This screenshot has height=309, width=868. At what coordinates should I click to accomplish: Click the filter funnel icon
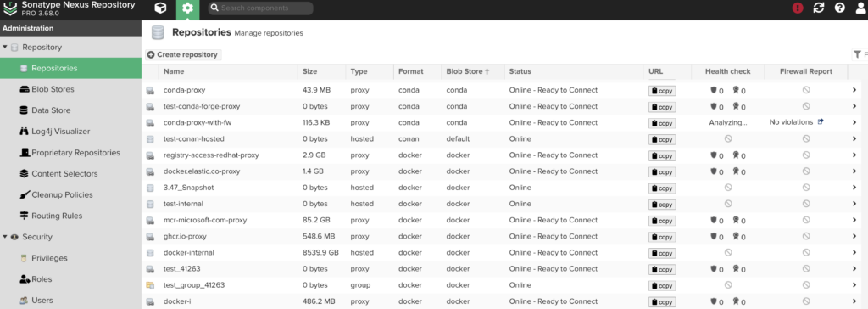coord(858,55)
